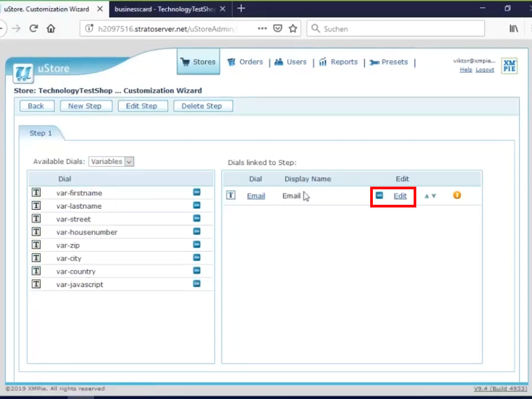Click the uStore shopping cart logo
The image size is (532, 399).
pyautogui.click(x=23, y=74)
